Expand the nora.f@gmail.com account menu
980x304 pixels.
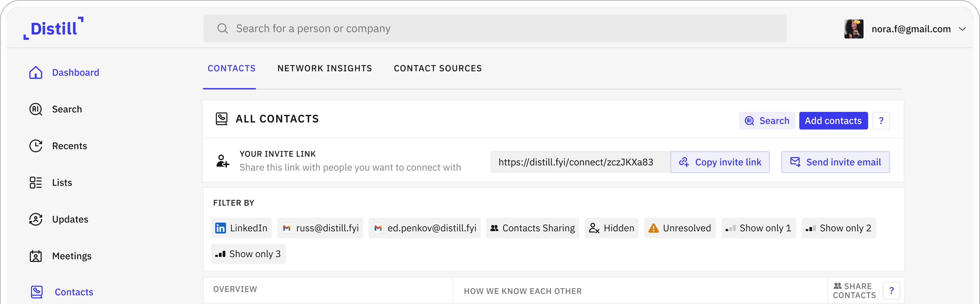[x=962, y=29]
